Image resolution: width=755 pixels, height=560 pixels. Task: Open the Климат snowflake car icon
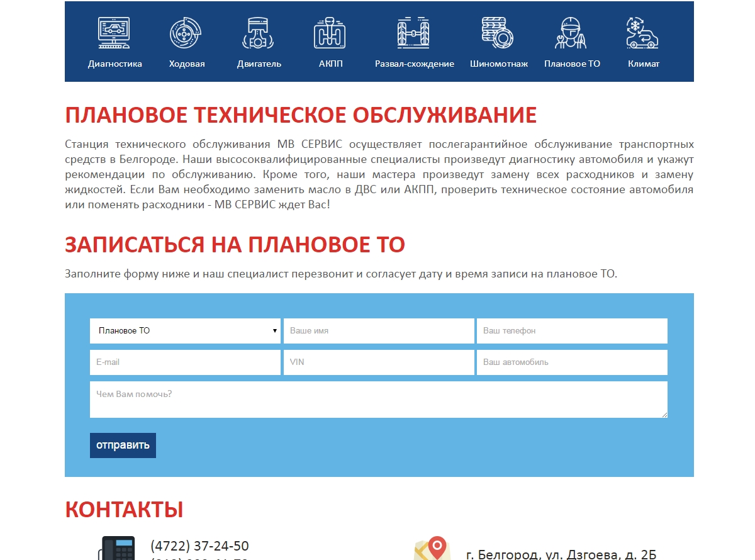[x=642, y=33]
